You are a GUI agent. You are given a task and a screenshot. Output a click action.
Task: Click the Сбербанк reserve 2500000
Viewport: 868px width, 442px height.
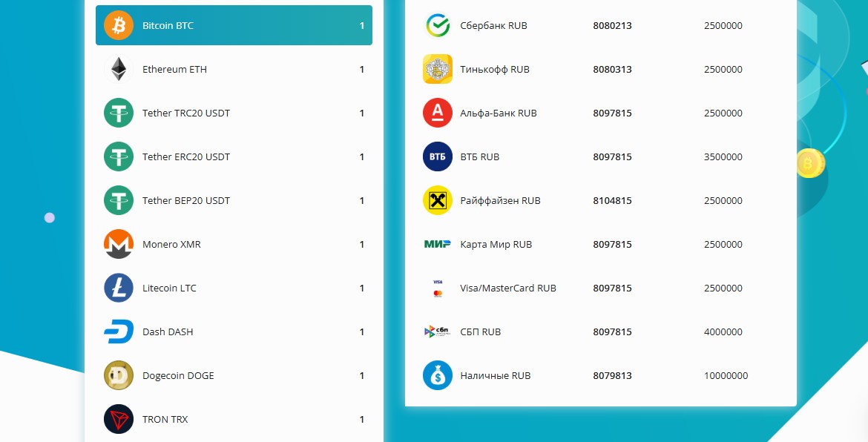tap(723, 25)
